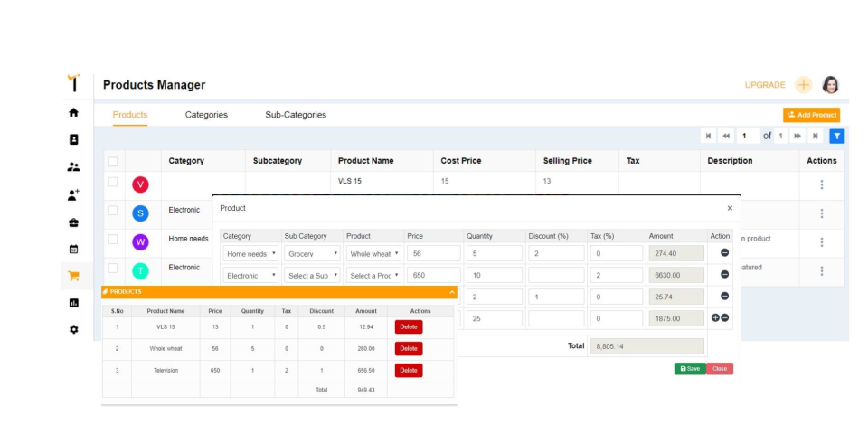The image size is (868, 425).
Task: Go to first page of products list
Action: click(708, 136)
